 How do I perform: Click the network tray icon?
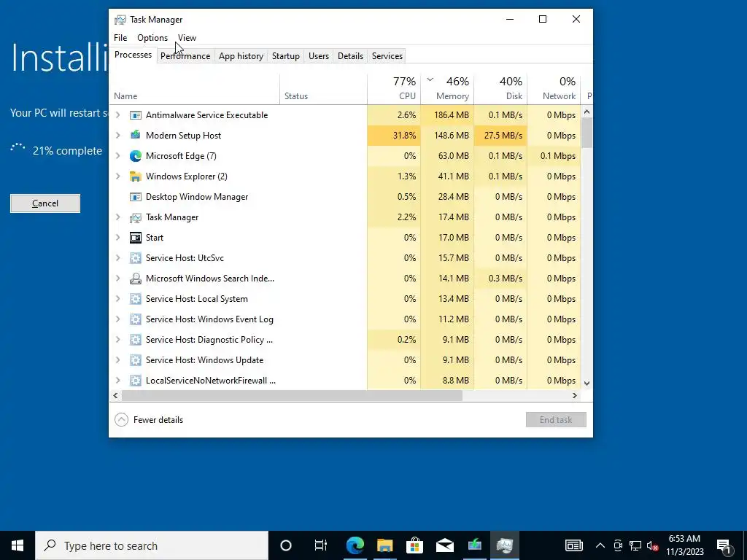(x=635, y=545)
